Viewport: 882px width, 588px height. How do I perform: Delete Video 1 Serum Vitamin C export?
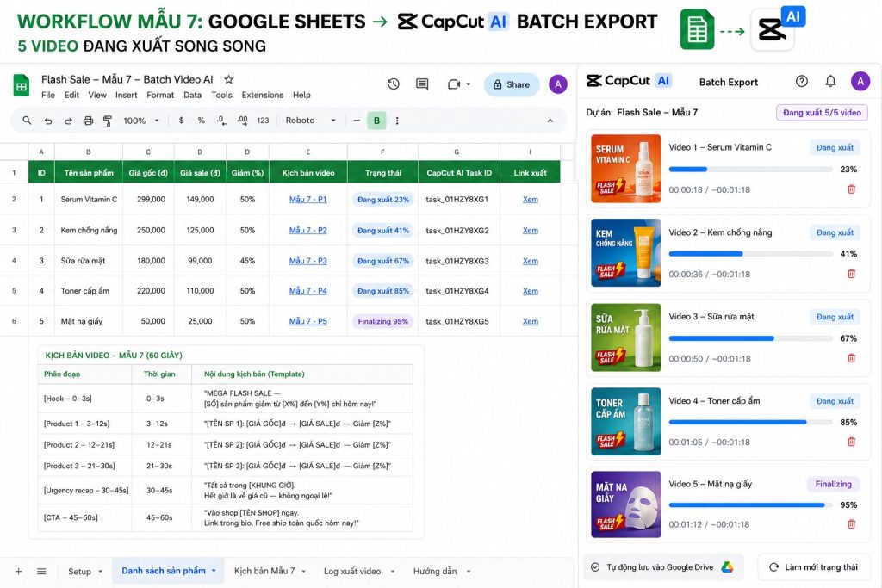click(851, 189)
